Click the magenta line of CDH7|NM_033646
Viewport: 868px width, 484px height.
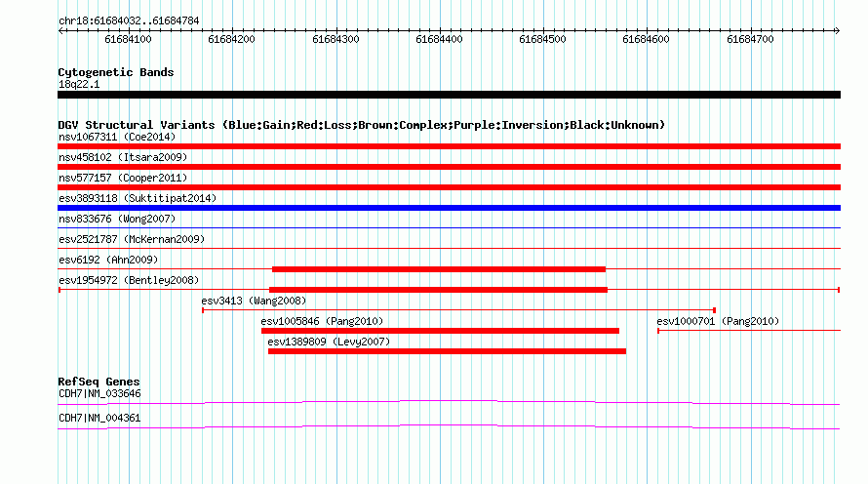tap(449, 402)
